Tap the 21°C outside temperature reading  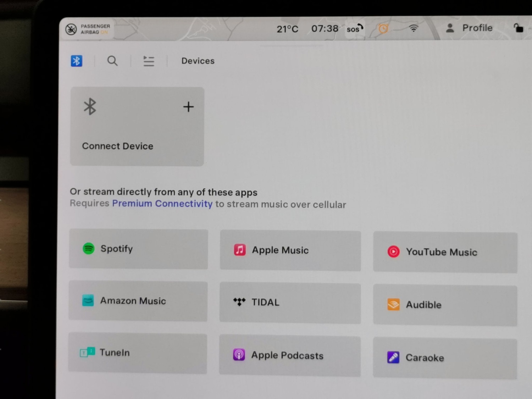point(287,29)
